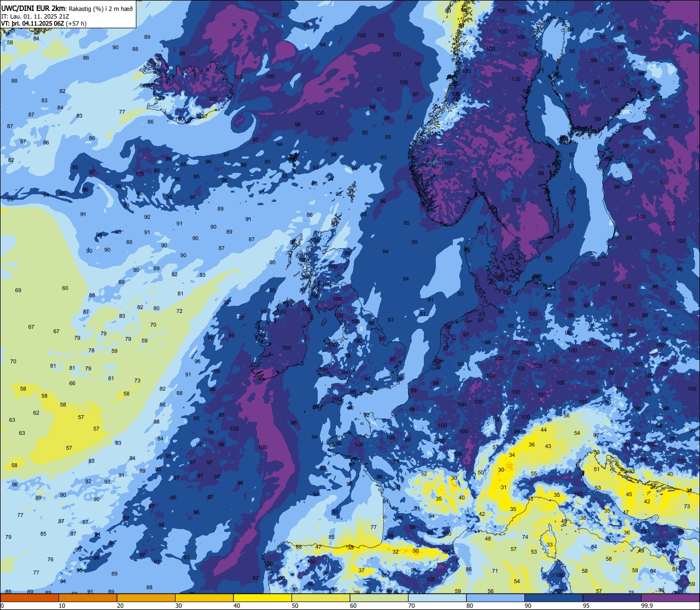
Task: Click the 'Rakastig (%) í 2 m hæð' label
Action: click(100, 8)
